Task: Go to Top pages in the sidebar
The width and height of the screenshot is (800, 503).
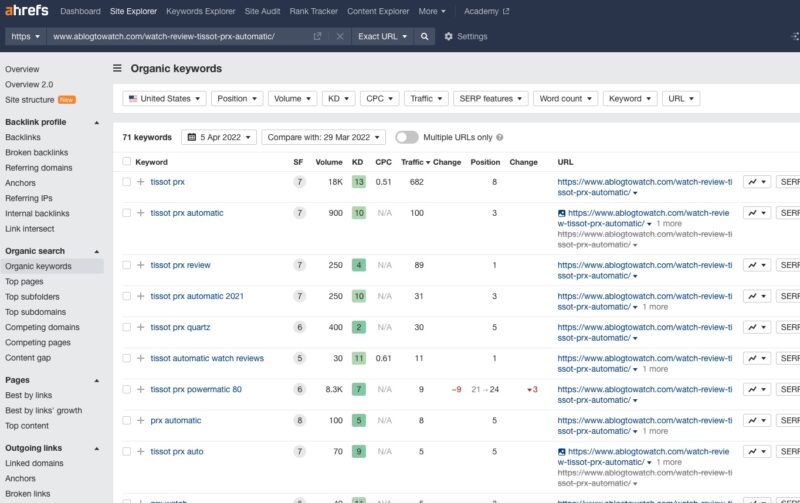Action: pos(24,282)
